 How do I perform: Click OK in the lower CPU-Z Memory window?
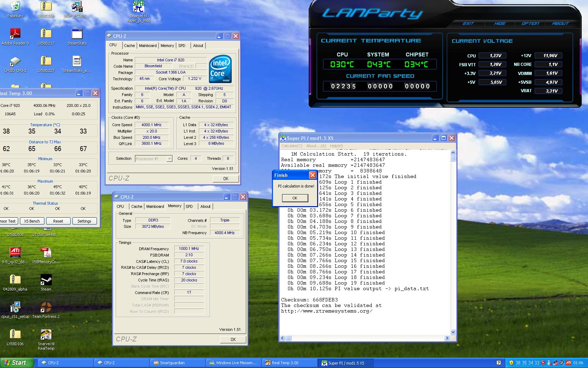point(233,339)
